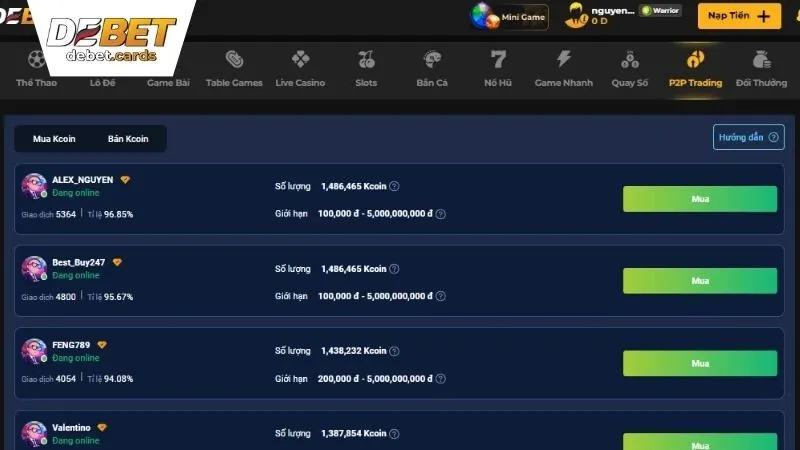Click the Mini Game button
The width and height of the screenshot is (800, 450).
[x=509, y=17]
